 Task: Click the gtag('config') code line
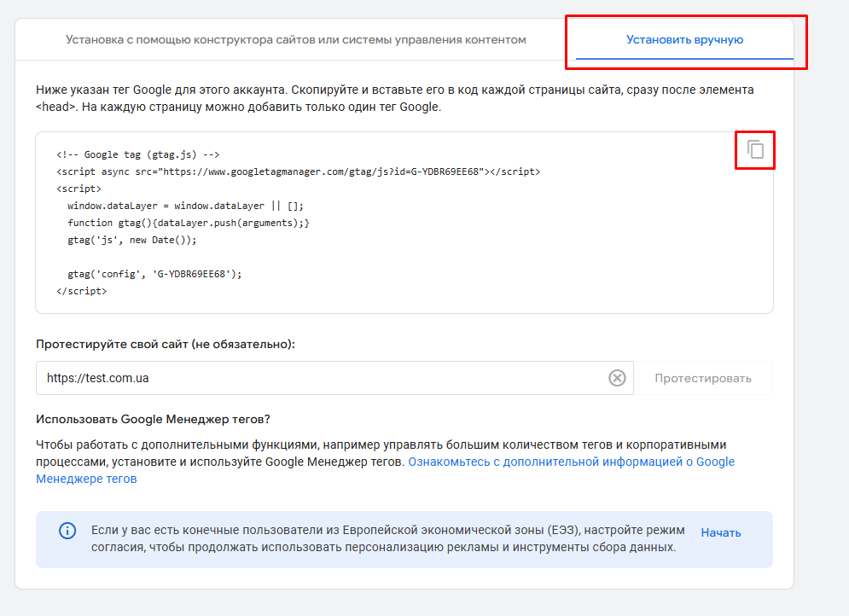tap(154, 274)
